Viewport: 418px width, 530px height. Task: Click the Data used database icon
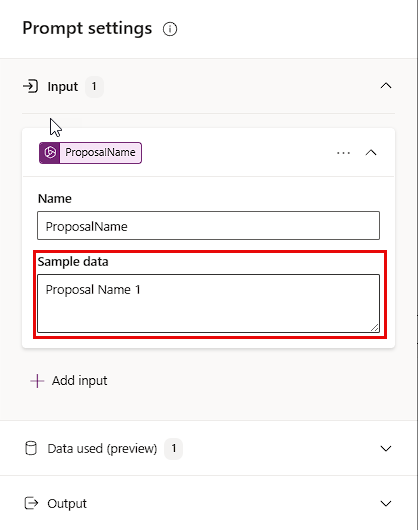[x=31, y=449]
